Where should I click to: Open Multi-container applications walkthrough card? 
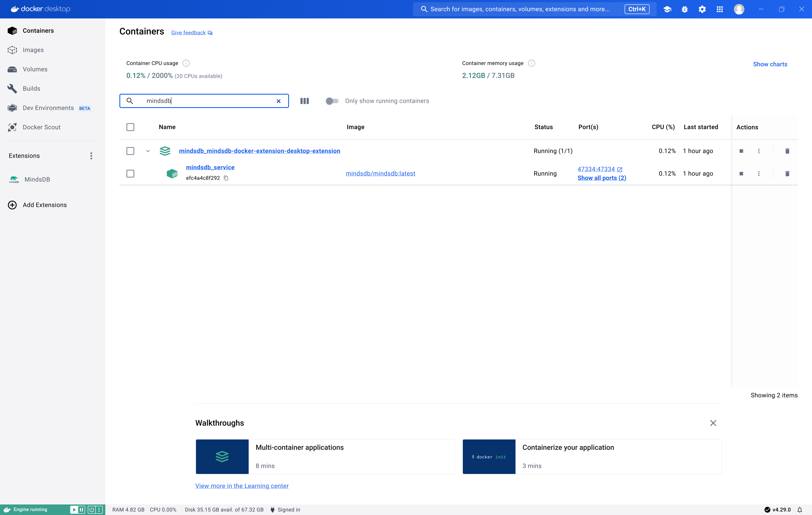pyautogui.click(x=325, y=457)
